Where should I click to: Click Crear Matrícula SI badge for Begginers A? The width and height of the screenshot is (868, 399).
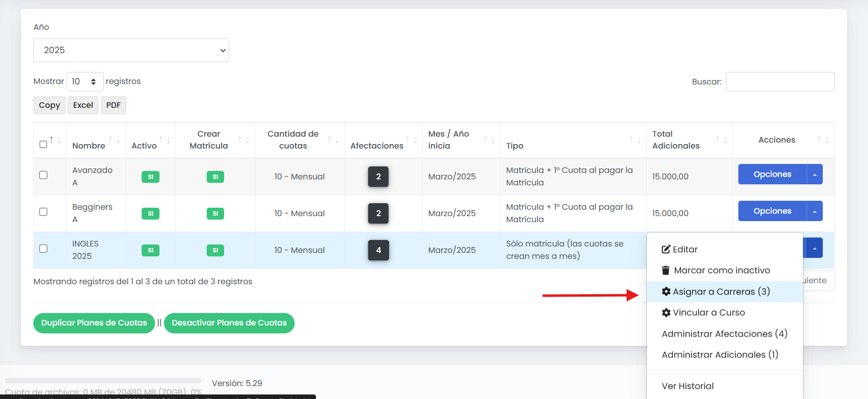(x=215, y=214)
